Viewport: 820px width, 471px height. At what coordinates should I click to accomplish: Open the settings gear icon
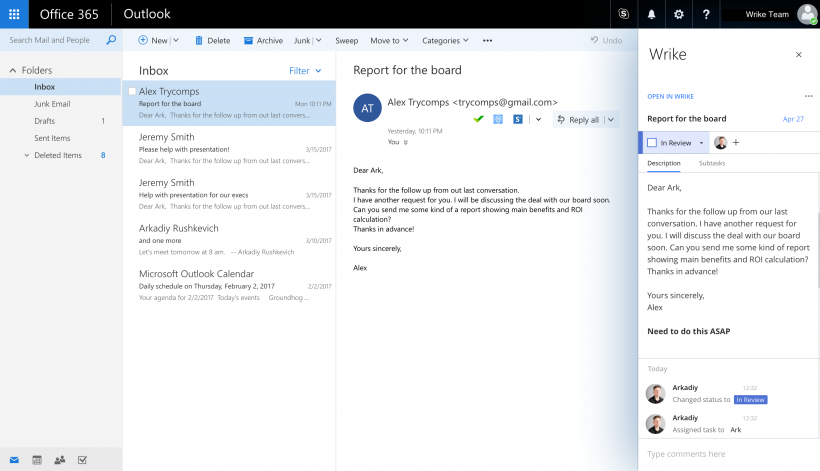[679, 14]
